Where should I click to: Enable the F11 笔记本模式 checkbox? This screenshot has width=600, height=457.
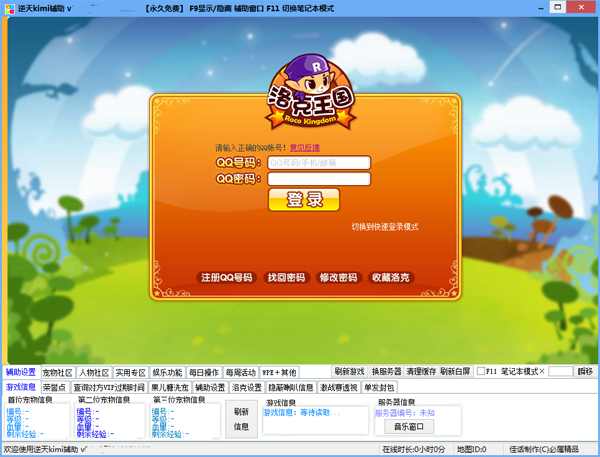point(481,371)
